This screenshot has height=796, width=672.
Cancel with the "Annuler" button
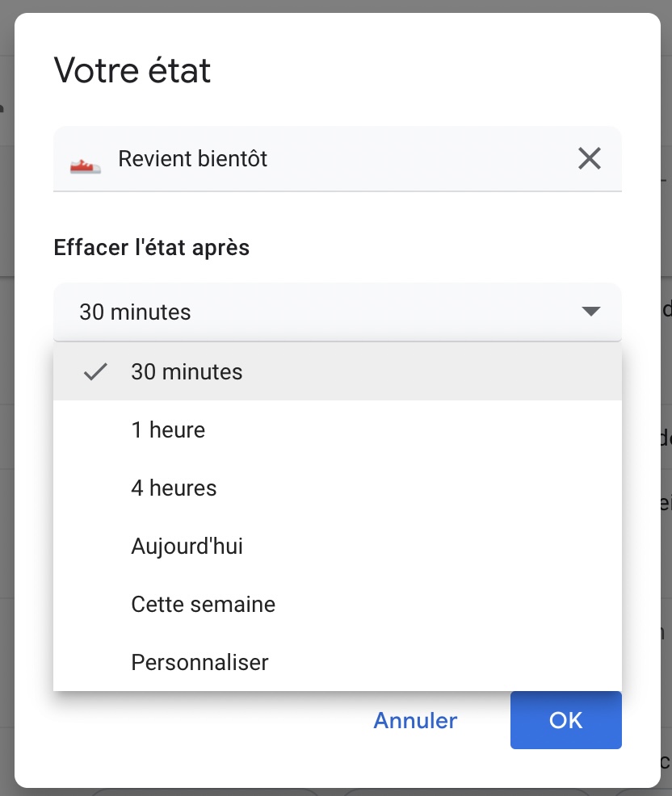415,720
